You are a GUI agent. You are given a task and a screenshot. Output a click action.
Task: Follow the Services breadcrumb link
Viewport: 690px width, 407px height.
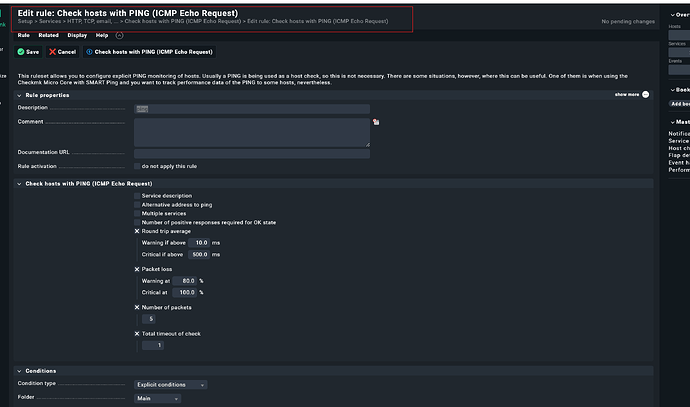click(x=50, y=21)
